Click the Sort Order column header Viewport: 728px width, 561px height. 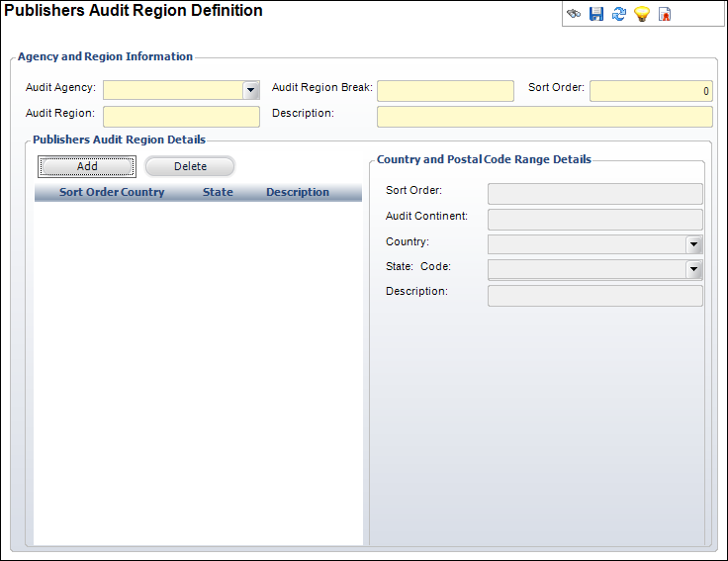(89, 192)
